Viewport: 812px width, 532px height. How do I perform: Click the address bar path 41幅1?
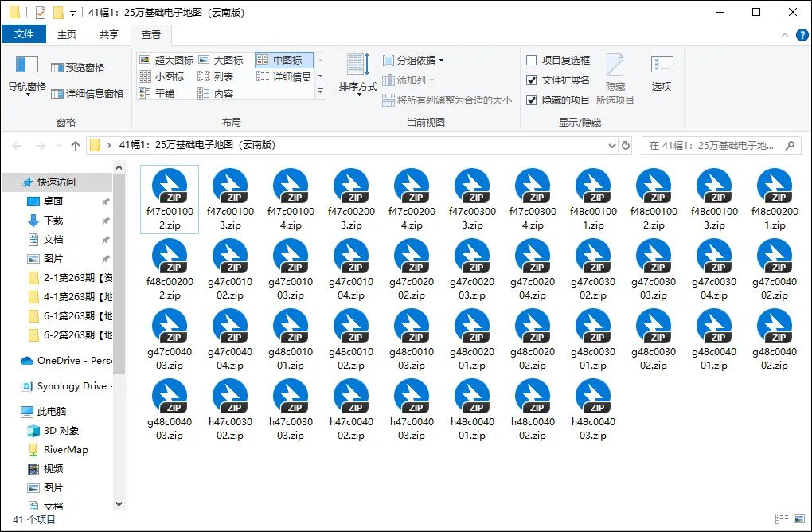coord(197,145)
